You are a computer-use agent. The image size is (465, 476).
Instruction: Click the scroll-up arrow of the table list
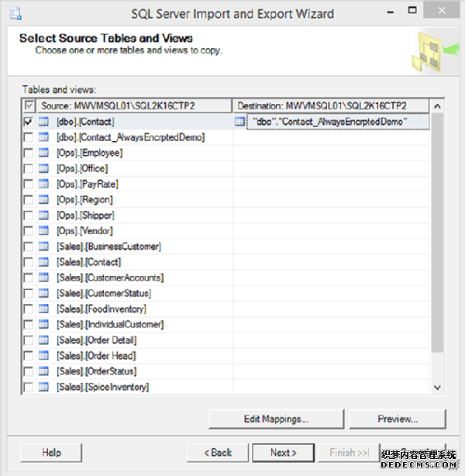[437, 106]
